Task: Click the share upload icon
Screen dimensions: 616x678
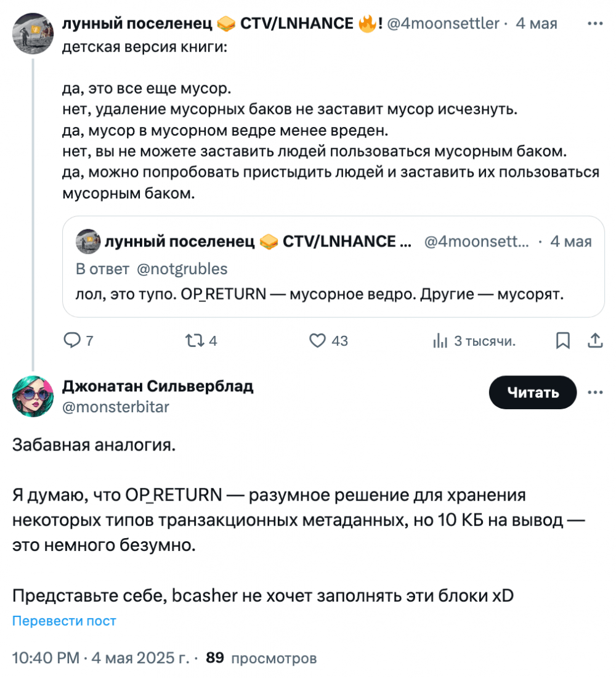Action: [595, 341]
